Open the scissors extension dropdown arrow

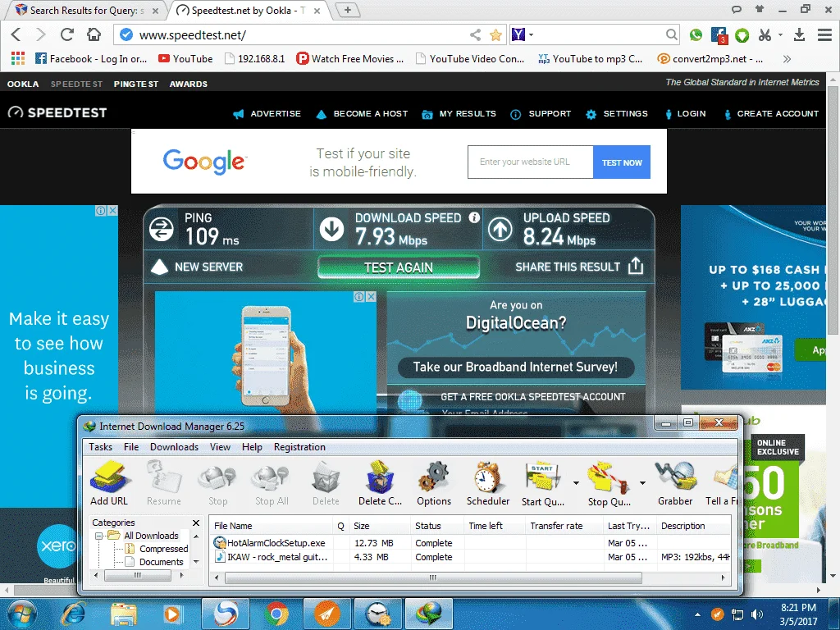pyautogui.click(x=780, y=34)
